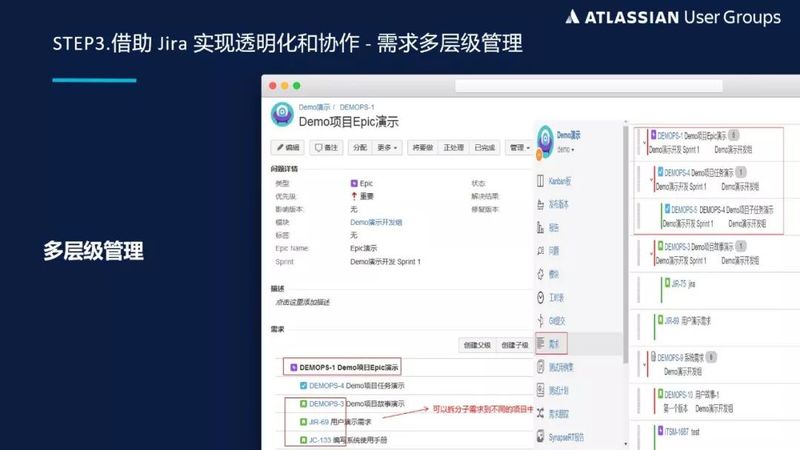This screenshot has width=800, height=450.
Task: Open the 工时表 clock icon
Action: pyautogui.click(x=541, y=297)
